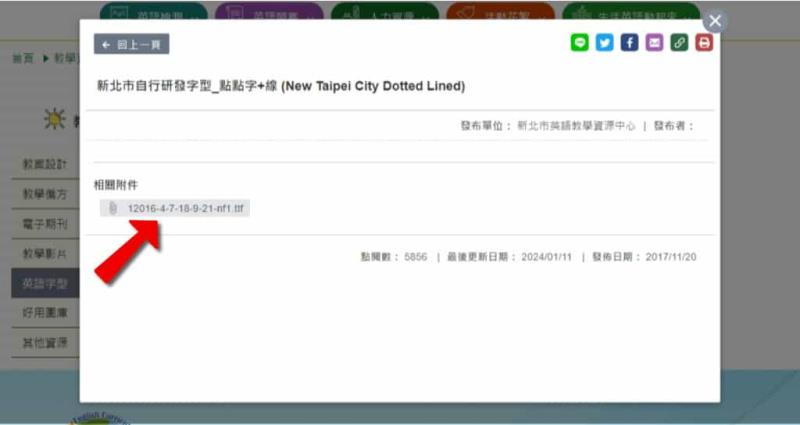This screenshot has height=425, width=800.
Task: Click publisher name 新北市英語教學資源中心
Action: pyautogui.click(x=577, y=126)
